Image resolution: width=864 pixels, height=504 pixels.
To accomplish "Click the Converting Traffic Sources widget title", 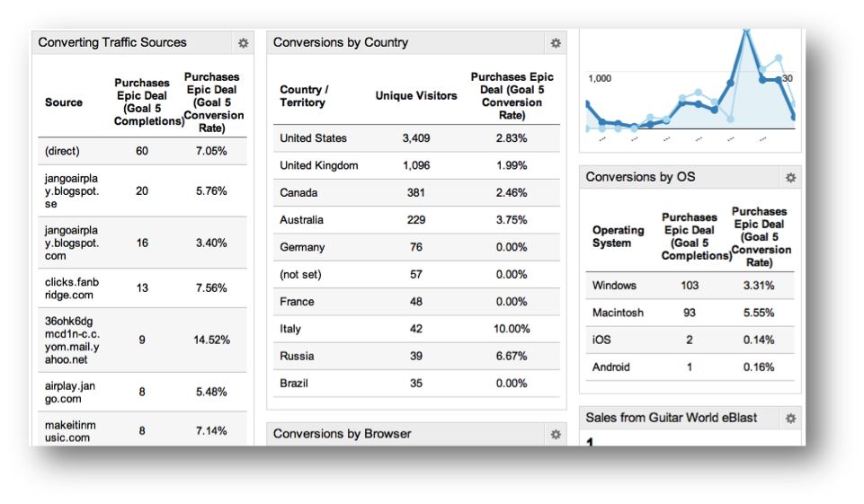I will click(x=112, y=42).
